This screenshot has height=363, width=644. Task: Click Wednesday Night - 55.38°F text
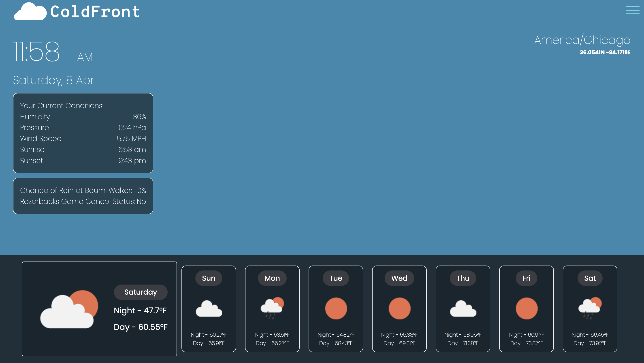point(399,335)
